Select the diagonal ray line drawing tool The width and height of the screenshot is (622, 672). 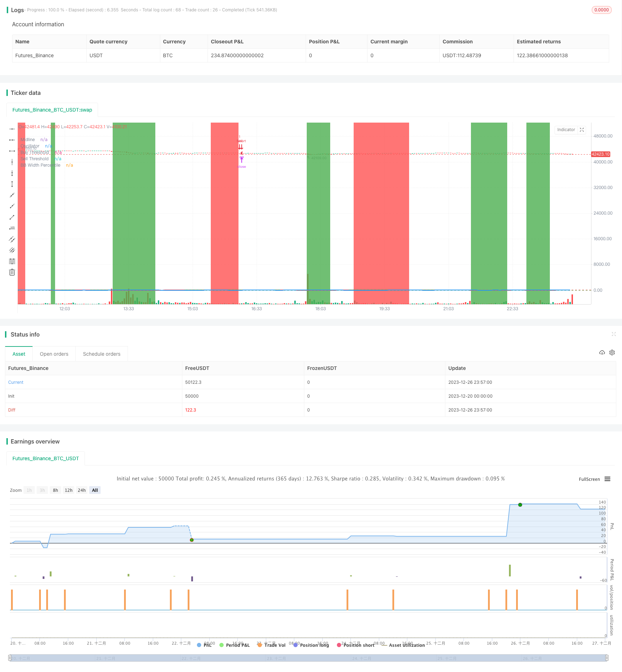(12, 206)
